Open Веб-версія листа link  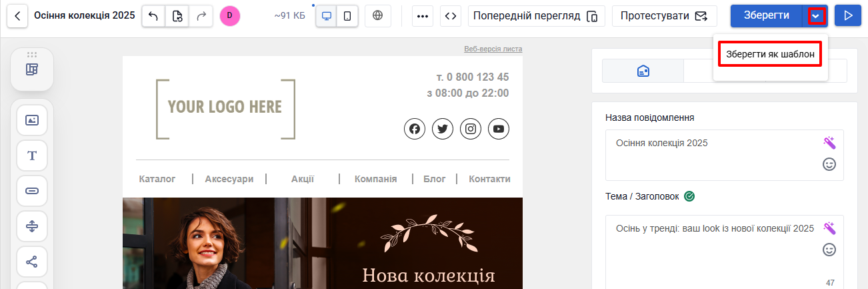coord(493,49)
